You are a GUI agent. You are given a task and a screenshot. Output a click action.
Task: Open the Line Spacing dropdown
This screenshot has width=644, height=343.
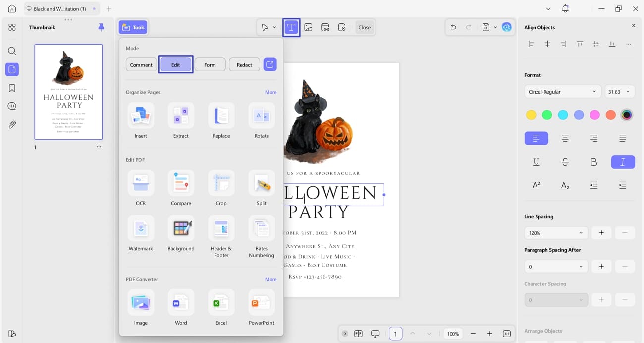tap(556, 232)
